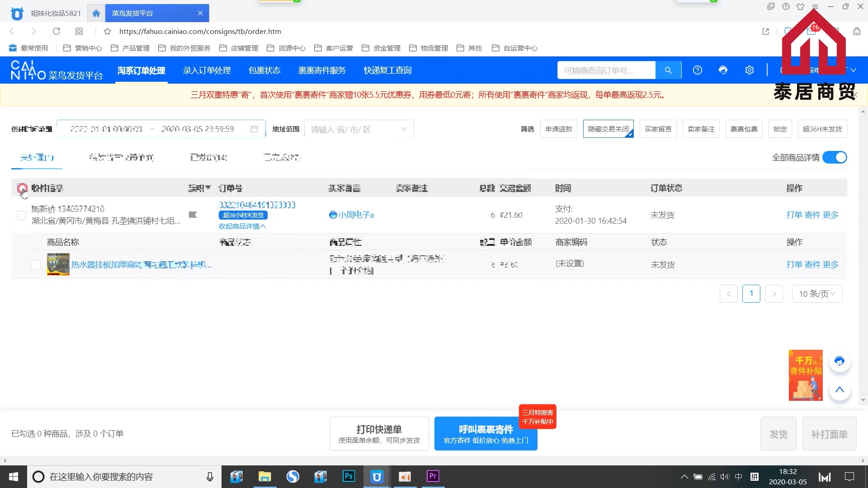This screenshot has width=868, height=488.
Task: Click the 发货 button
Action: 778,433
